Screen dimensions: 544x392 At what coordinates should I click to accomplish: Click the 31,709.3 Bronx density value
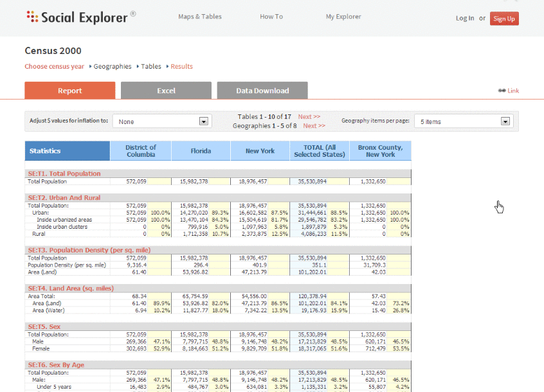pos(374,265)
